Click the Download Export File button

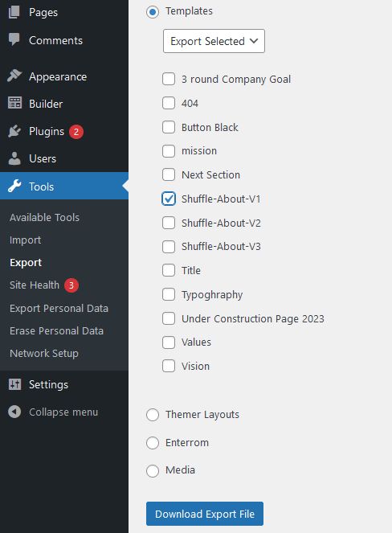coord(205,514)
